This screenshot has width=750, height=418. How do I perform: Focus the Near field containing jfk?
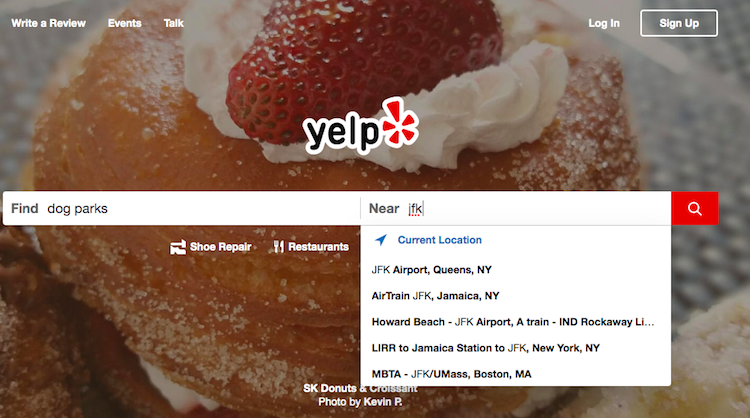516,209
